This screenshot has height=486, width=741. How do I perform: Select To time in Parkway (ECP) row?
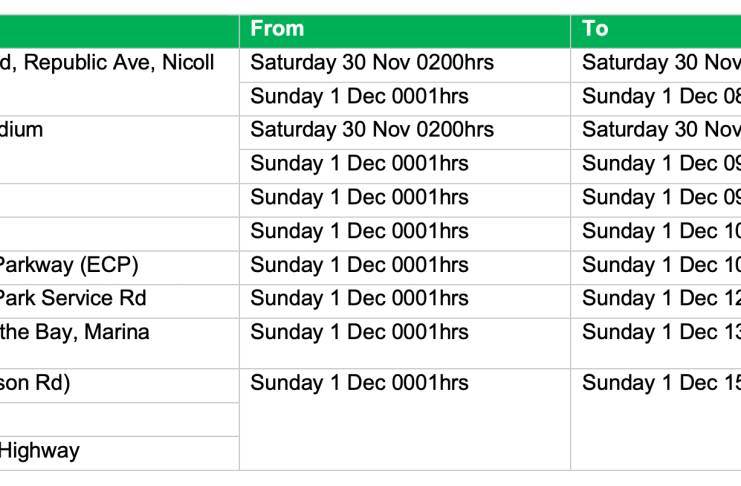click(x=660, y=265)
